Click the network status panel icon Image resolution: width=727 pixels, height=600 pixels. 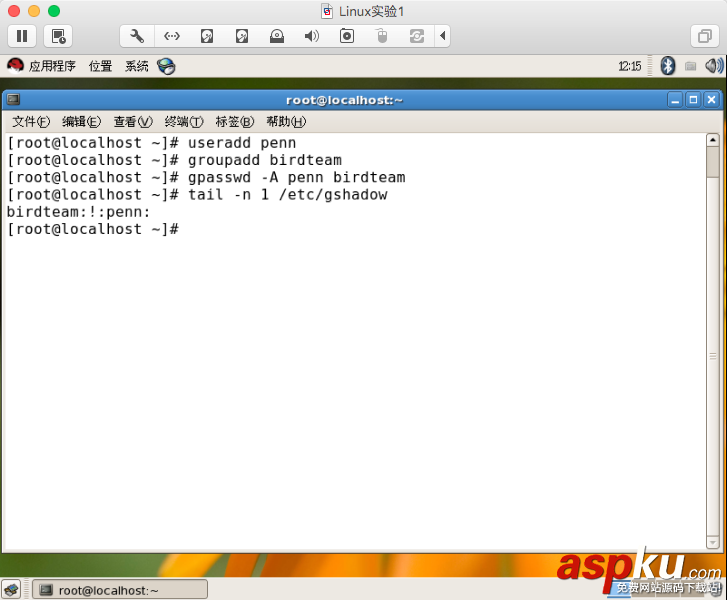(690, 66)
